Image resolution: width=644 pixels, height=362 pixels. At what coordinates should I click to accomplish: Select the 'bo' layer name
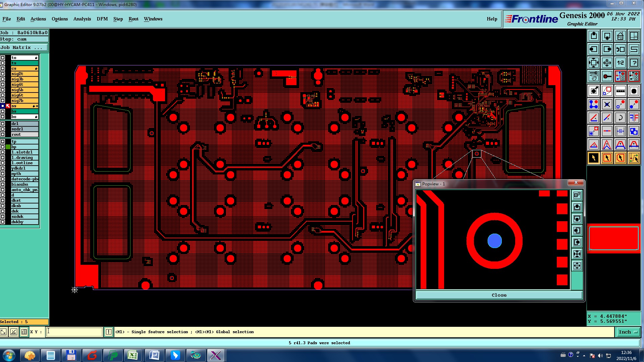pos(24,117)
